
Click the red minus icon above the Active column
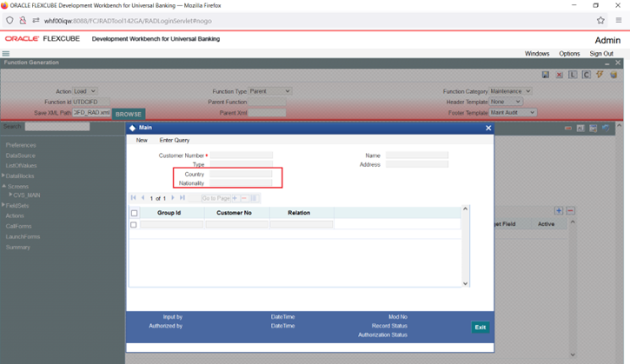point(571,210)
